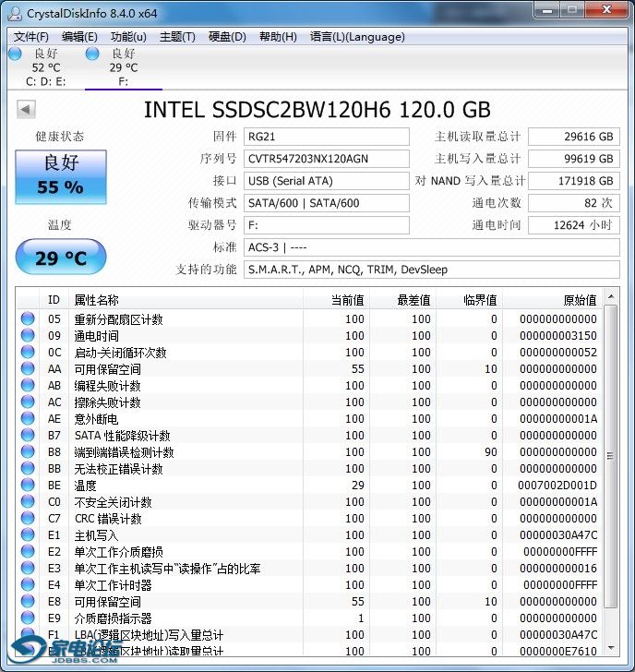The image size is (635, 672).
Task: Click status orb of row AE 意外断电
Action: [28, 418]
